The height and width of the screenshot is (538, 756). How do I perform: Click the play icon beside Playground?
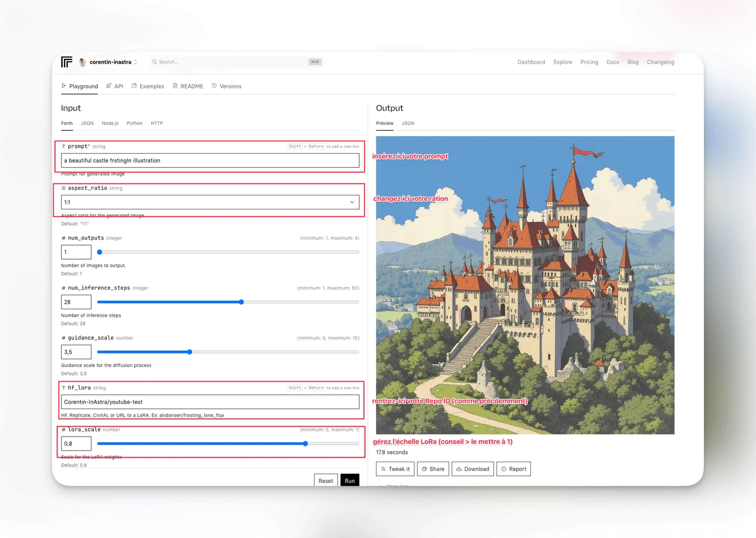pos(64,86)
